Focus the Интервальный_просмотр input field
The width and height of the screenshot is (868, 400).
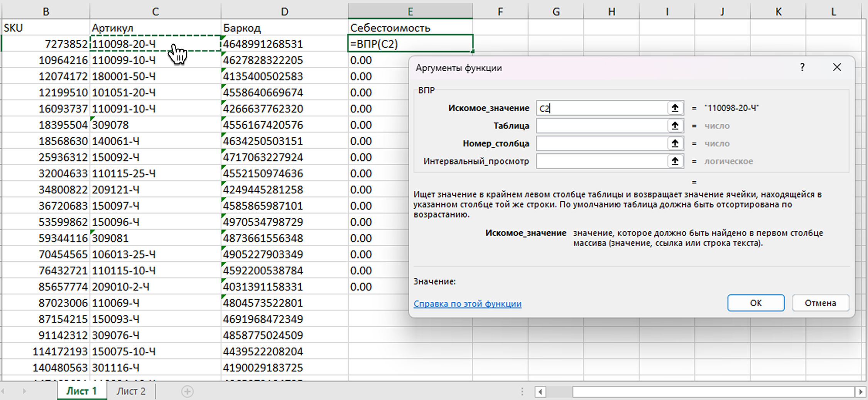[601, 161]
